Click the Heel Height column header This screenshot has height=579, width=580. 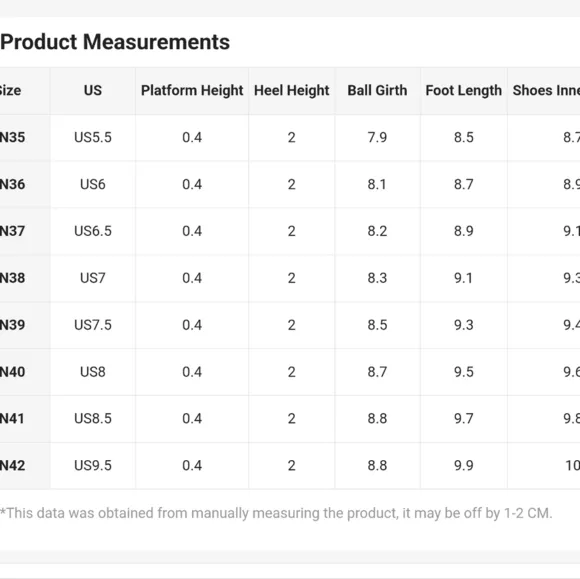291,91
